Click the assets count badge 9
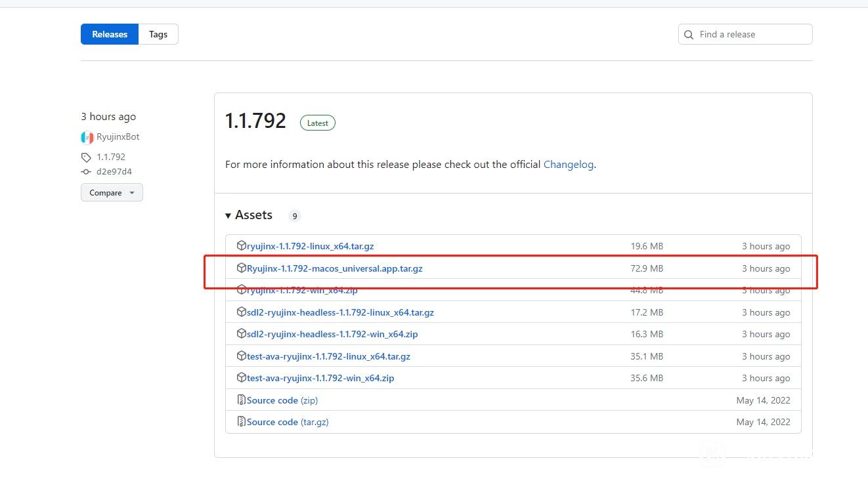 coord(295,216)
